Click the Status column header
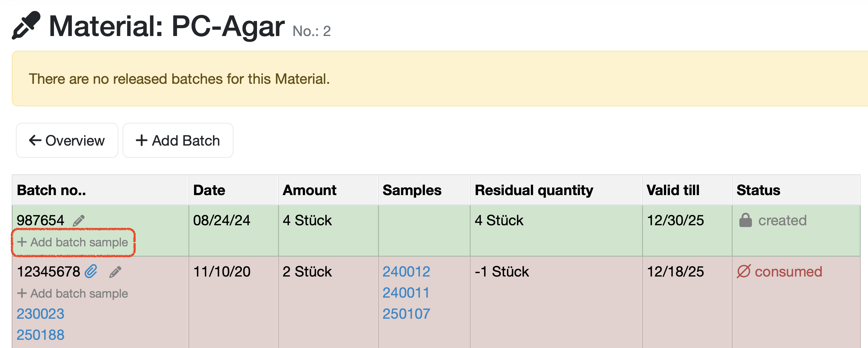868x348 pixels. (758, 190)
